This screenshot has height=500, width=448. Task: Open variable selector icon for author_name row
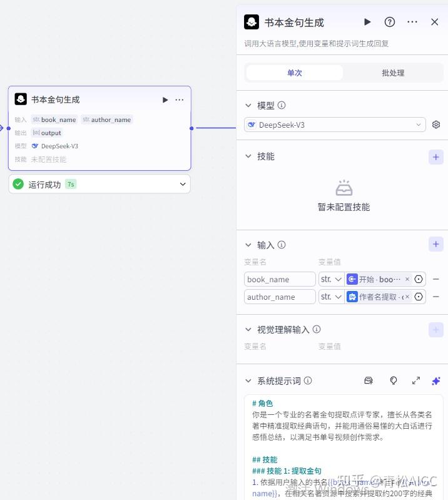419,297
